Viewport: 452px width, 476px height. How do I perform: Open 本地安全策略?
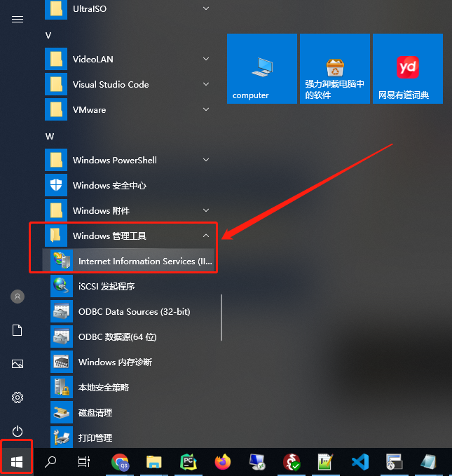(129, 387)
